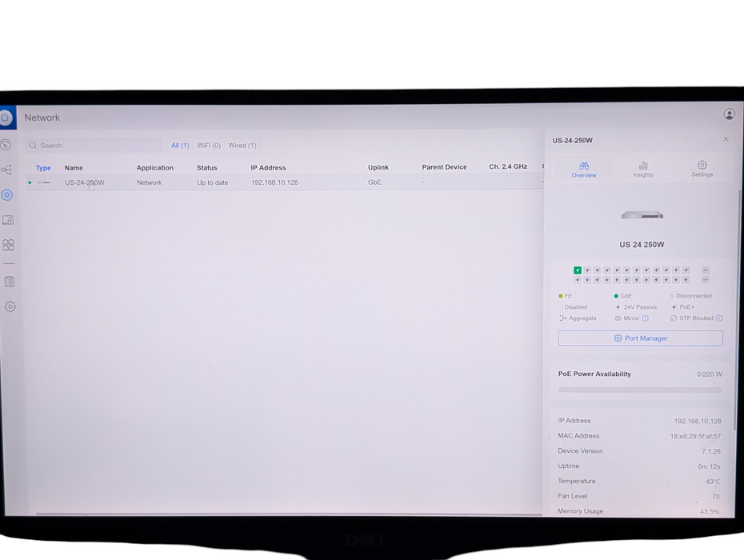Click the Uptime value 6m 12s
This screenshot has width=744, height=560.
click(x=709, y=466)
